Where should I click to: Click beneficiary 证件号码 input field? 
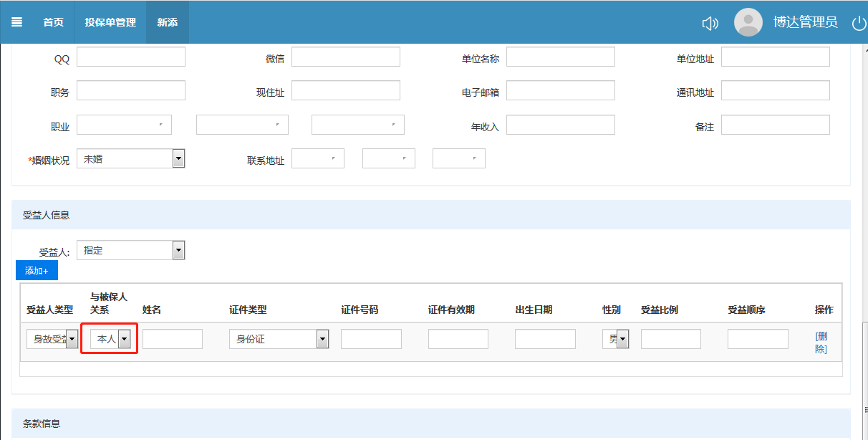(371, 339)
